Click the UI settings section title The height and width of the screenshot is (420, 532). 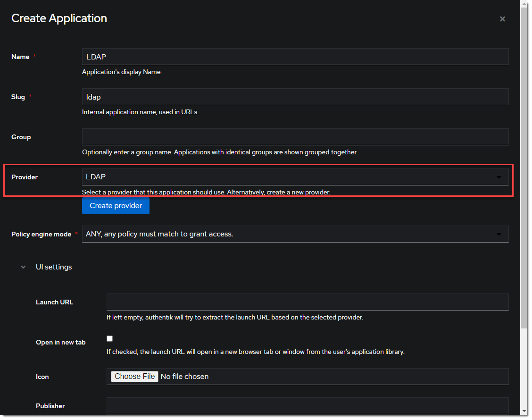54,267
